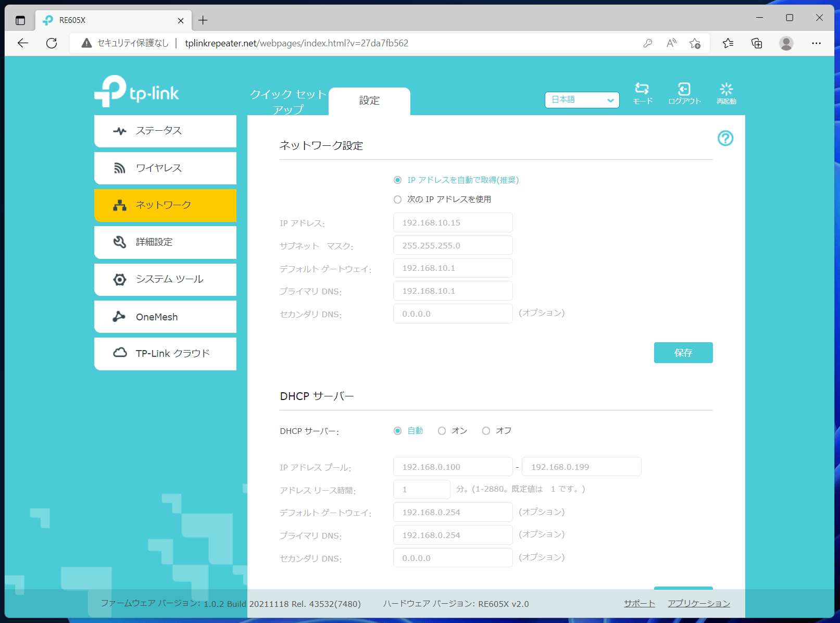Select 次の IP アドレスを使用 radio

pyautogui.click(x=398, y=200)
